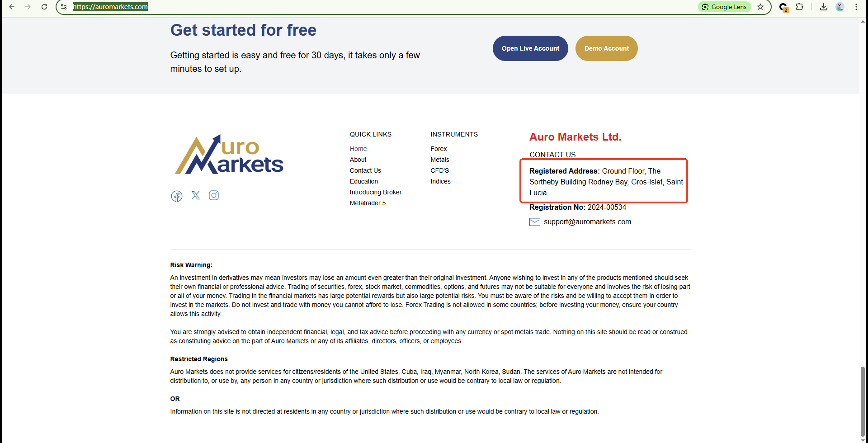Open the profile avatar menu
The height and width of the screenshot is (443, 868).
(x=840, y=7)
